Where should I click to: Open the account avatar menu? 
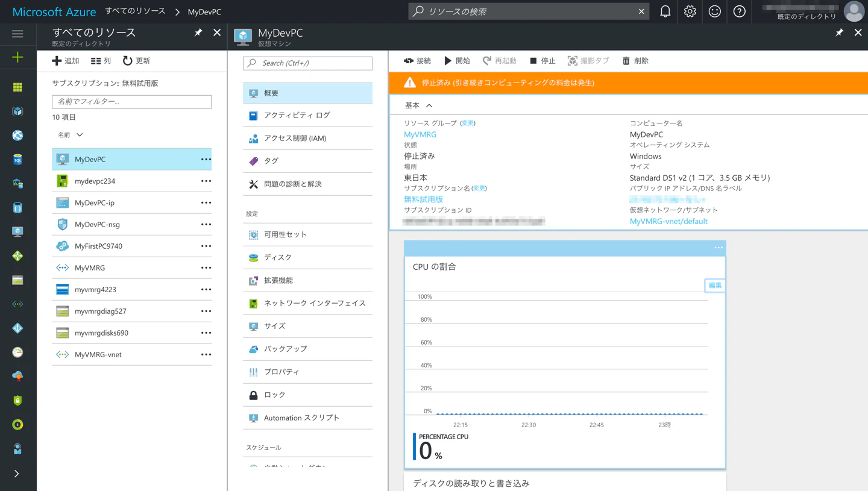(854, 11)
